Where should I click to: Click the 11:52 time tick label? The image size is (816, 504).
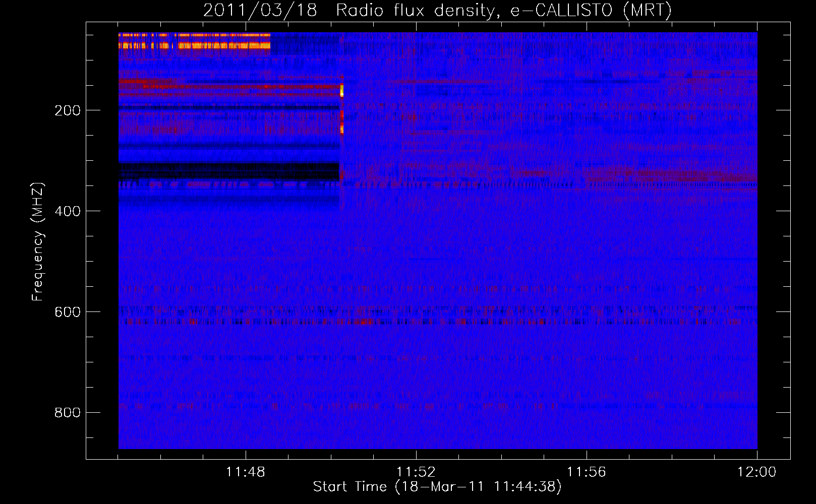(416, 472)
